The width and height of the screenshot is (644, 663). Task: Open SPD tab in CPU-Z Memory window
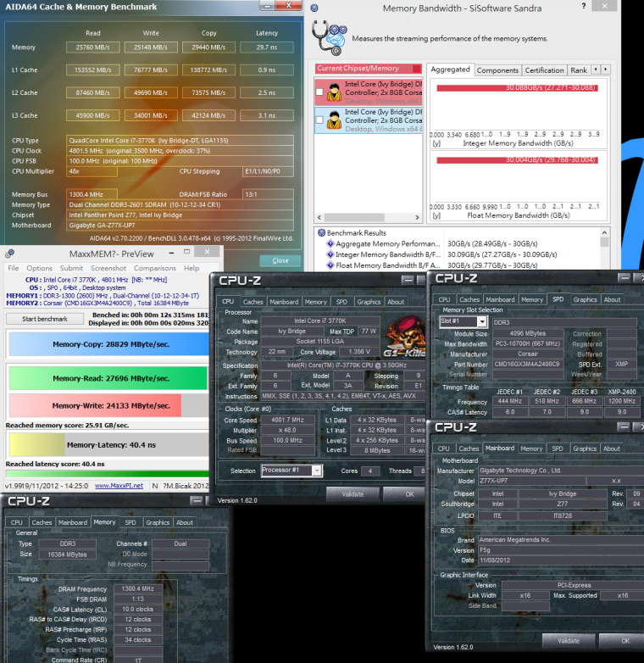pyautogui.click(x=130, y=522)
